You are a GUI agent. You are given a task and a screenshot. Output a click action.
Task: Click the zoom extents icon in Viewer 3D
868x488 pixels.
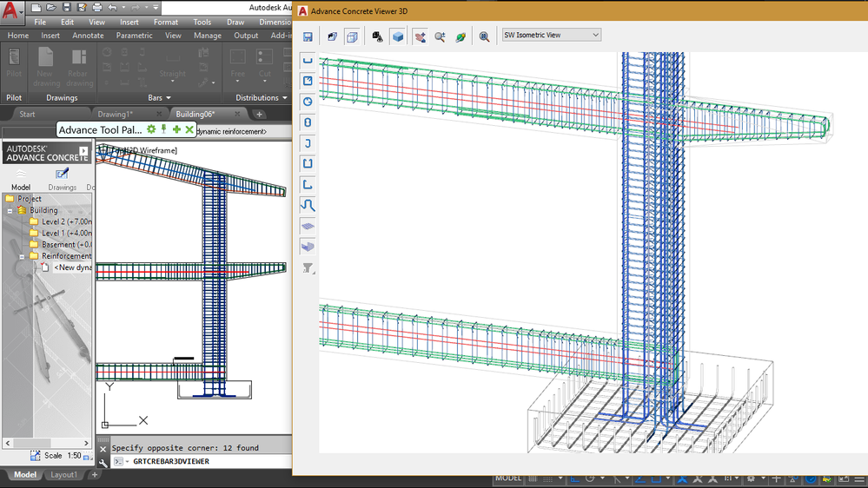(484, 37)
